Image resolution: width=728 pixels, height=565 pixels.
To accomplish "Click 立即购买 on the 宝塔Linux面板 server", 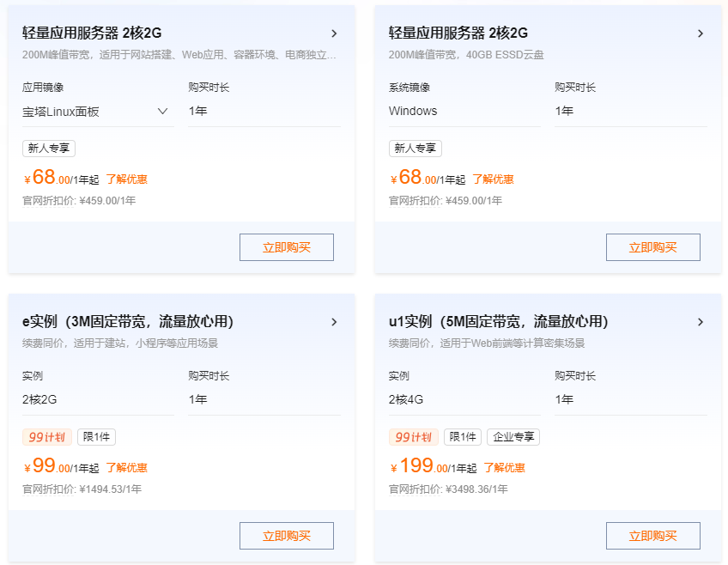I will click(286, 246).
